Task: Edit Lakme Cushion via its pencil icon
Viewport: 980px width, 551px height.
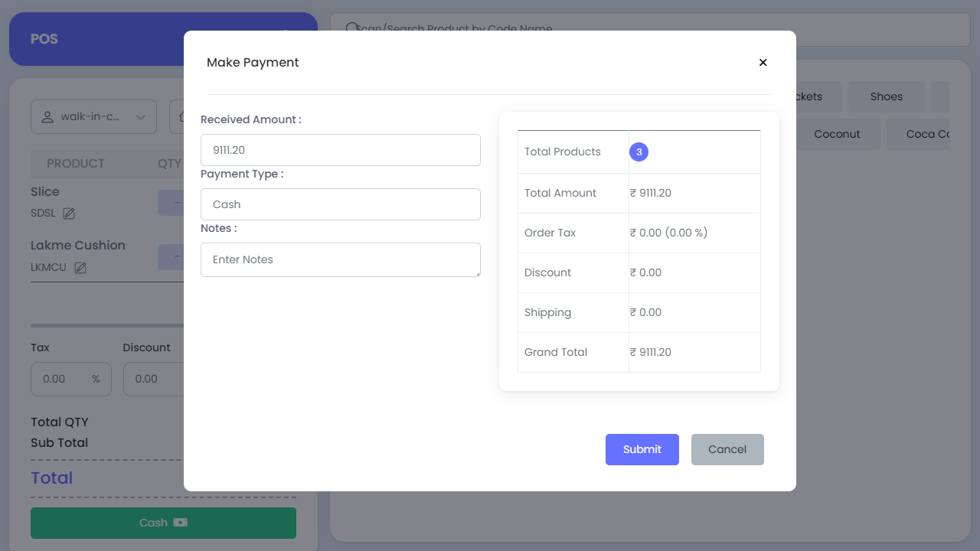Action: coord(80,267)
